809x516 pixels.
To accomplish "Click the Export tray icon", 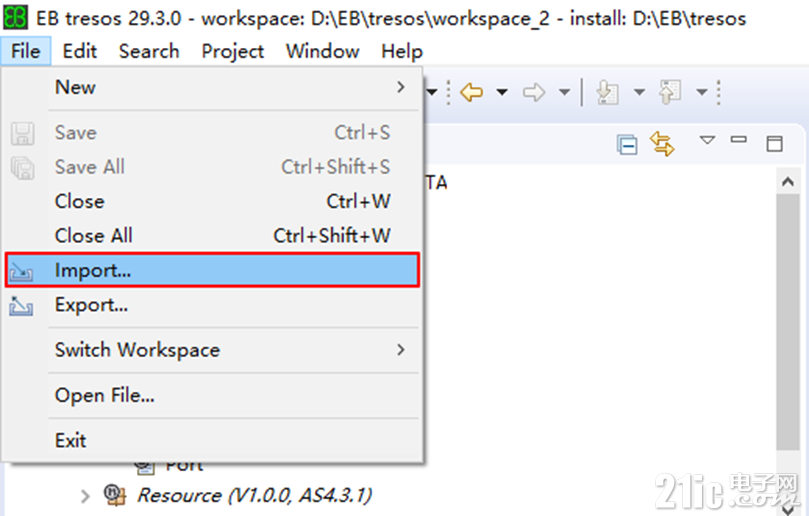I will pyautogui.click(x=21, y=305).
